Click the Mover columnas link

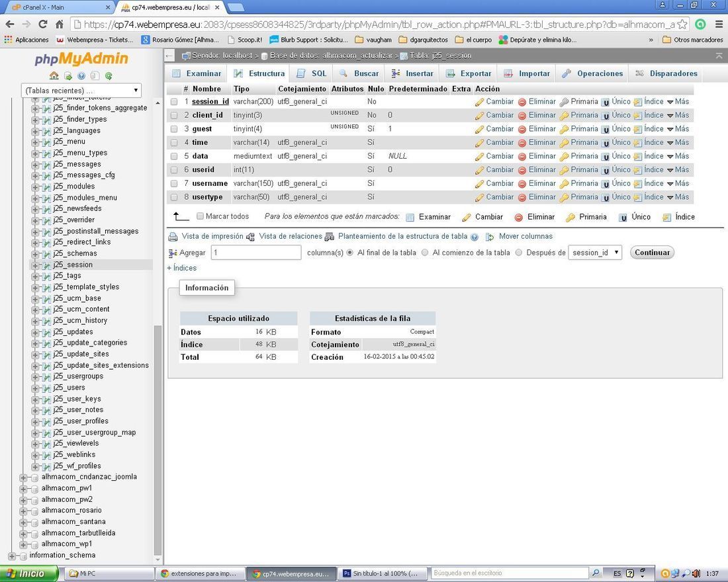coord(525,236)
